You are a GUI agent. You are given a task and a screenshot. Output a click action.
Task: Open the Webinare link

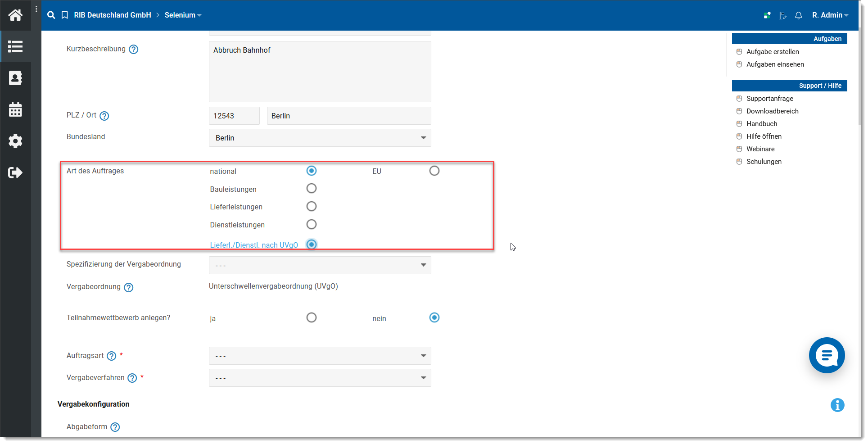coord(760,149)
